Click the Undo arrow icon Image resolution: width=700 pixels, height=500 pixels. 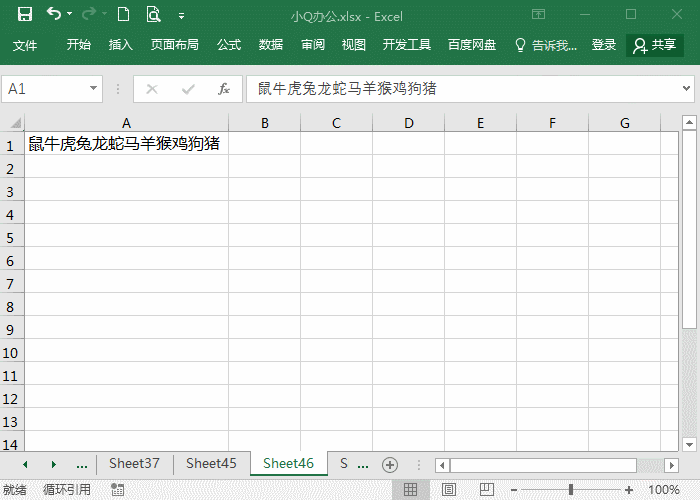pos(54,15)
